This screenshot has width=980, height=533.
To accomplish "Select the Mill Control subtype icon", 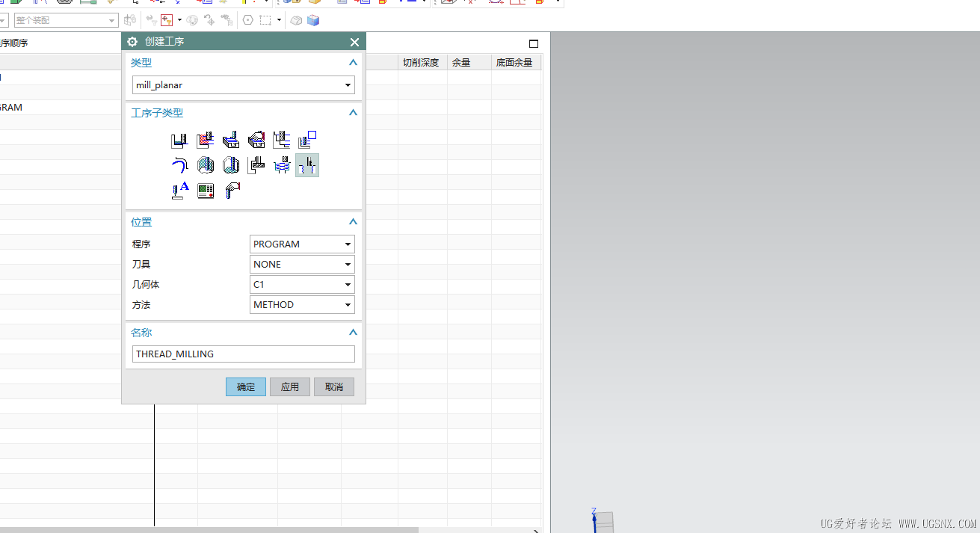I will 205,191.
